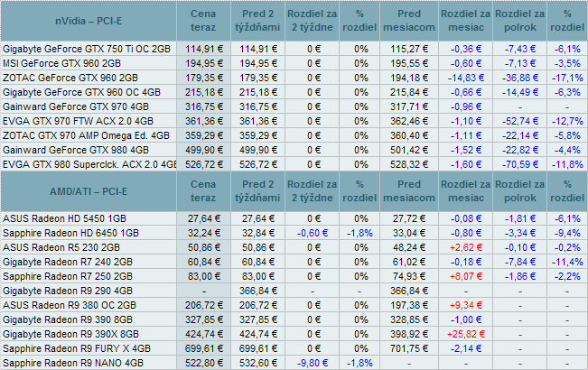The image size is (588, 370).
Task: Click the '-14,83 €' monthly difference cell
Action: tap(466, 78)
